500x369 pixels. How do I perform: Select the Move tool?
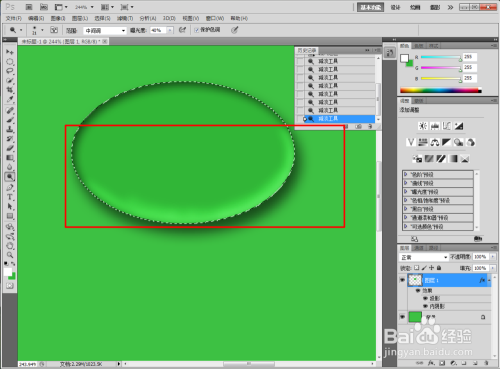pos(10,52)
